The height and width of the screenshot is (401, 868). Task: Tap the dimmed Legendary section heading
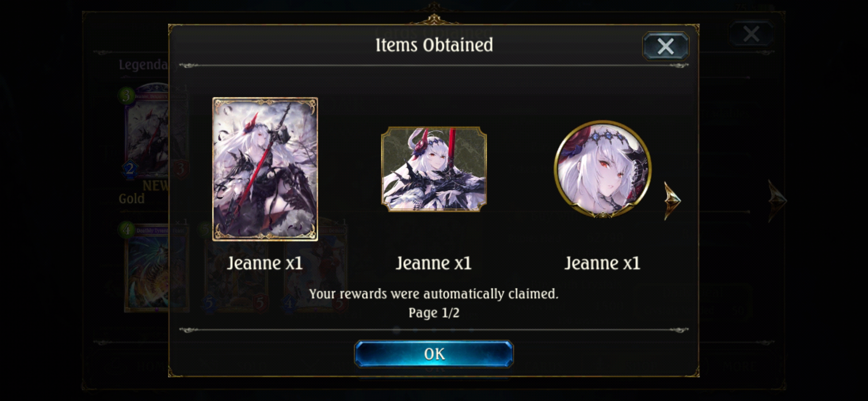144,65
